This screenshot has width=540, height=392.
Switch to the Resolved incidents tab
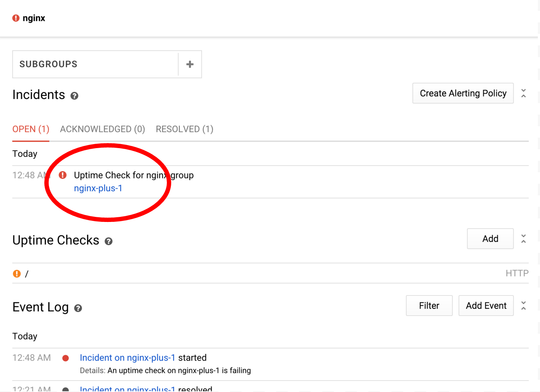coord(184,129)
